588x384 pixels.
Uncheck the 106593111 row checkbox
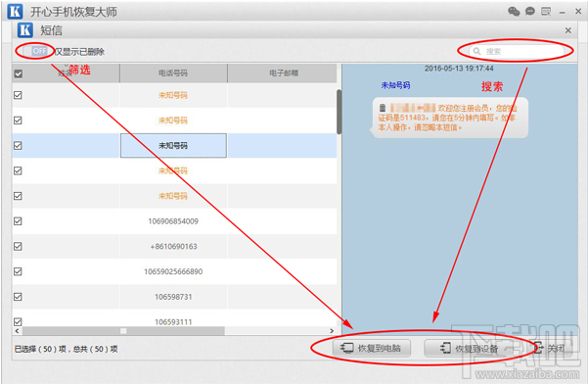pos(18,321)
